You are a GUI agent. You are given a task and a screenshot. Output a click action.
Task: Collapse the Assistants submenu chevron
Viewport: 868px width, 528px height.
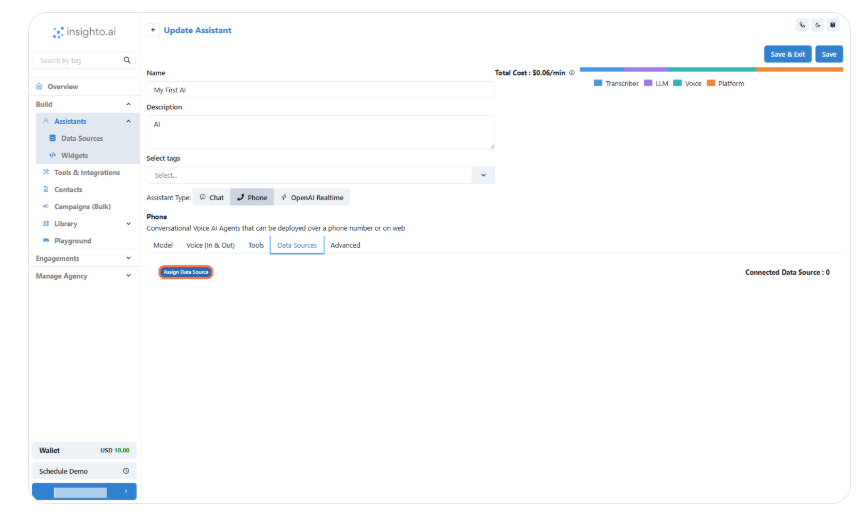coord(128,121)
